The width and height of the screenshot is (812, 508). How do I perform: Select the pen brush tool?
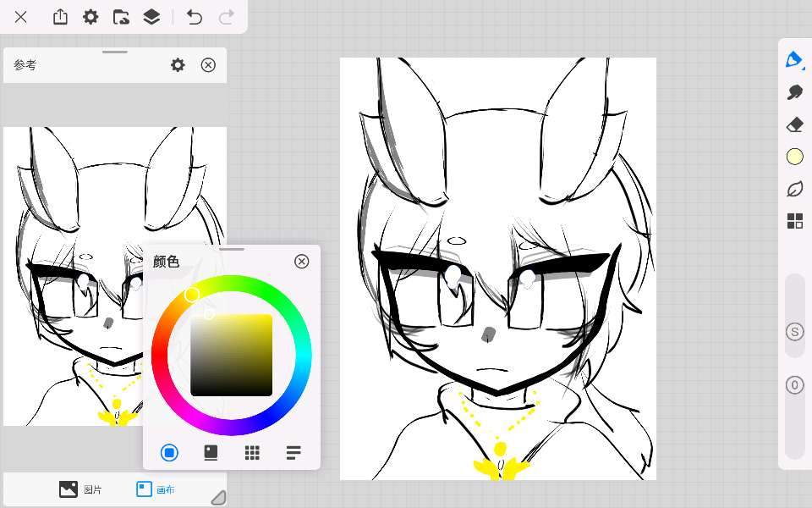point(794,59)
